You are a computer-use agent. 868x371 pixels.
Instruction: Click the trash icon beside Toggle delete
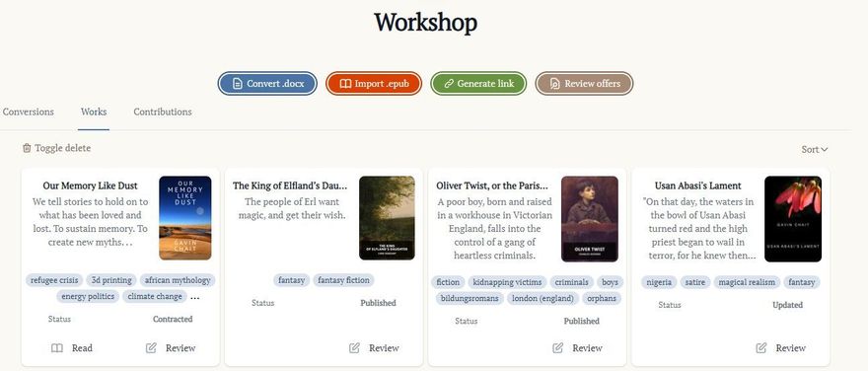point(27,148)
